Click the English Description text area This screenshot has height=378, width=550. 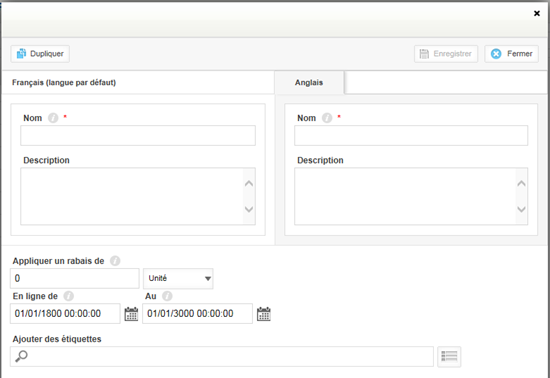pyautogui.click(x=405, y=196)
